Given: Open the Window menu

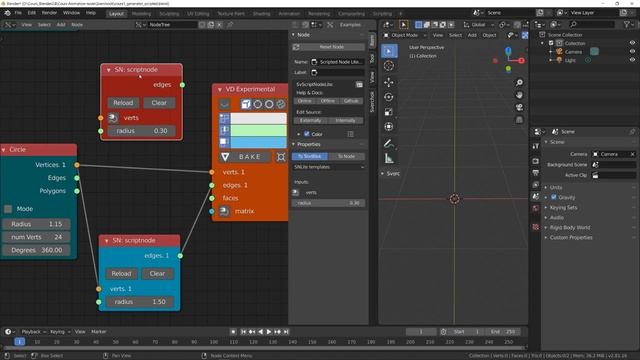Looking at the screenshot, I should 71,13.
